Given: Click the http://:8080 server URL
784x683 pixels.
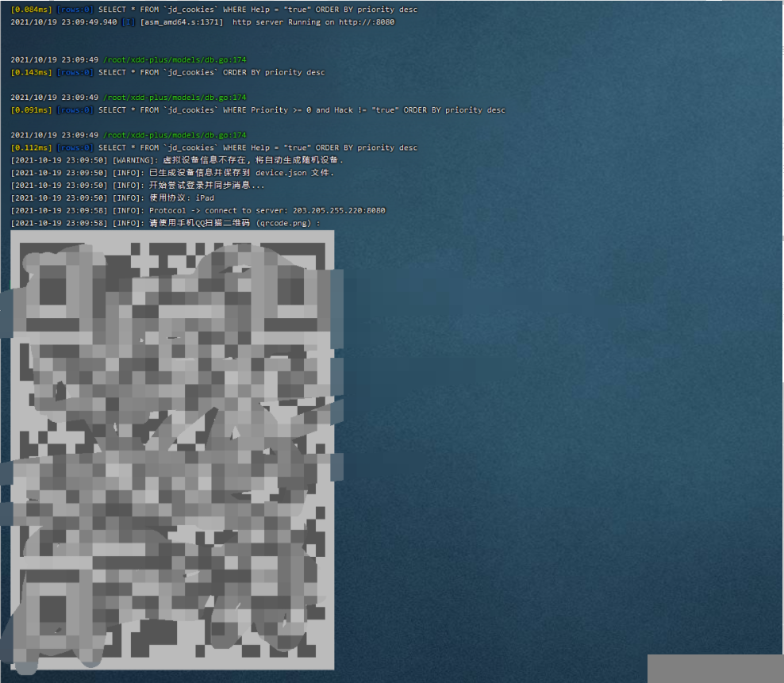Looking at the screenshot, I should [367, 22].
